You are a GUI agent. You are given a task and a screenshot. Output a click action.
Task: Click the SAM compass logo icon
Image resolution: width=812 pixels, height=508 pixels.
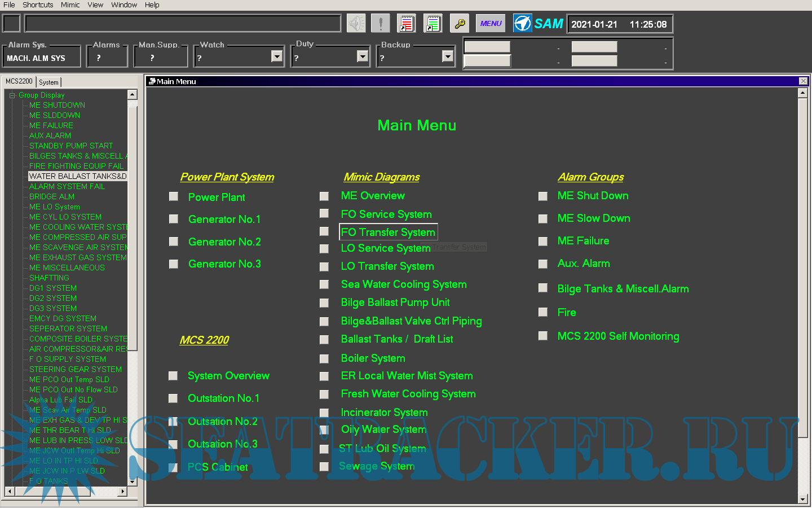click(522, 24)
